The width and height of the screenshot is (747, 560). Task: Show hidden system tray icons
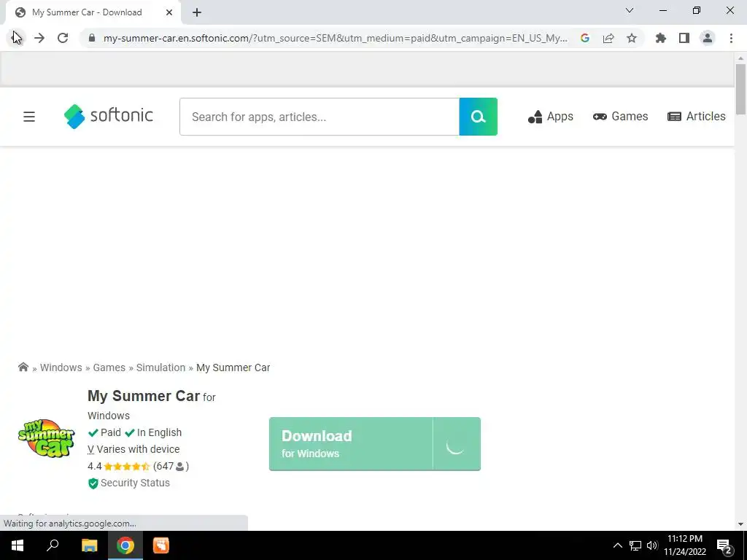pyautogui.click(x=617, y=545)
